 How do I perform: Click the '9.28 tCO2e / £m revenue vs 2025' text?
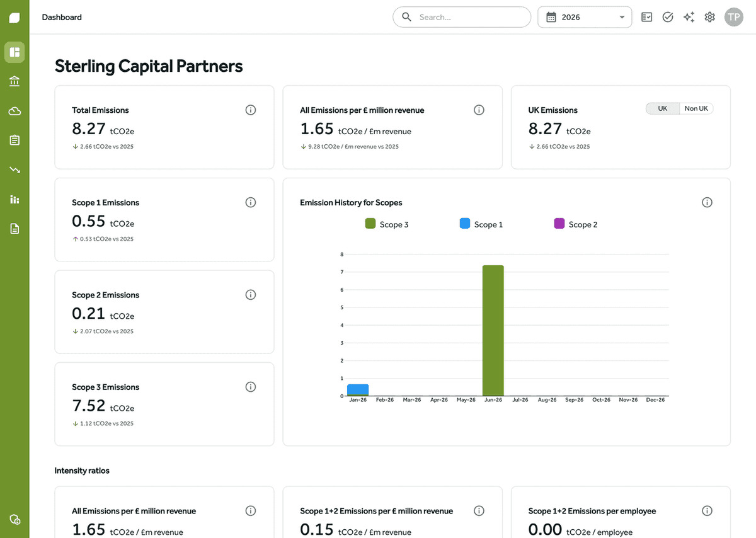[x=353, y=147]
